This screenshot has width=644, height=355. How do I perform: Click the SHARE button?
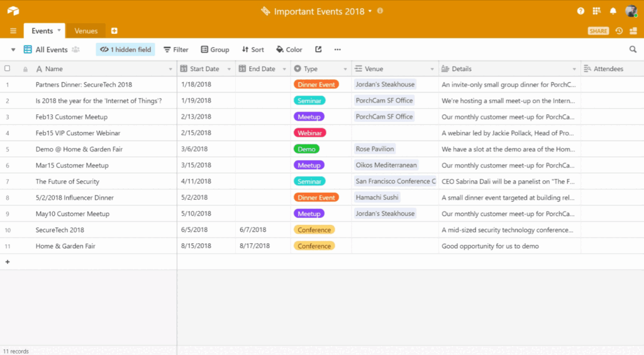point(599,31)
